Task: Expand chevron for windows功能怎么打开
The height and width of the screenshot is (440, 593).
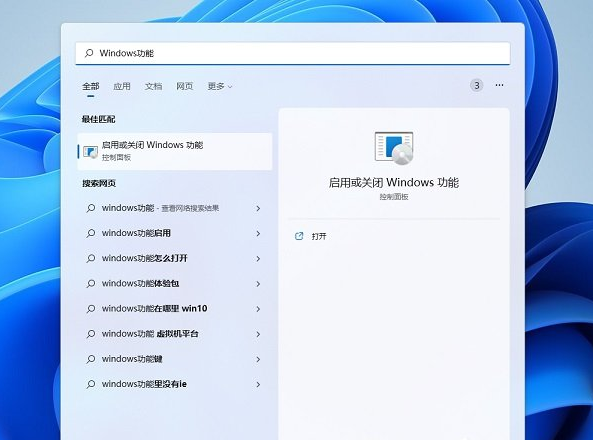Action: click(258, 259)
